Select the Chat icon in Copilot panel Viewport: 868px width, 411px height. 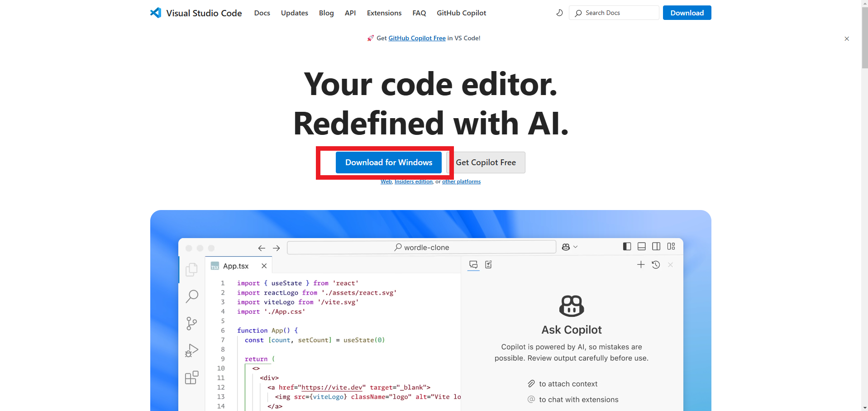click(473, 265)
